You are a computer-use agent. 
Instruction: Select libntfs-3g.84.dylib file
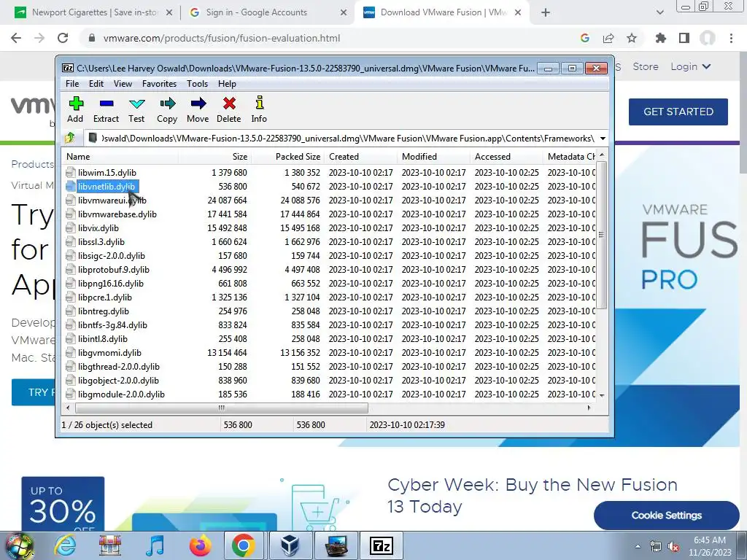coord(112,325)
